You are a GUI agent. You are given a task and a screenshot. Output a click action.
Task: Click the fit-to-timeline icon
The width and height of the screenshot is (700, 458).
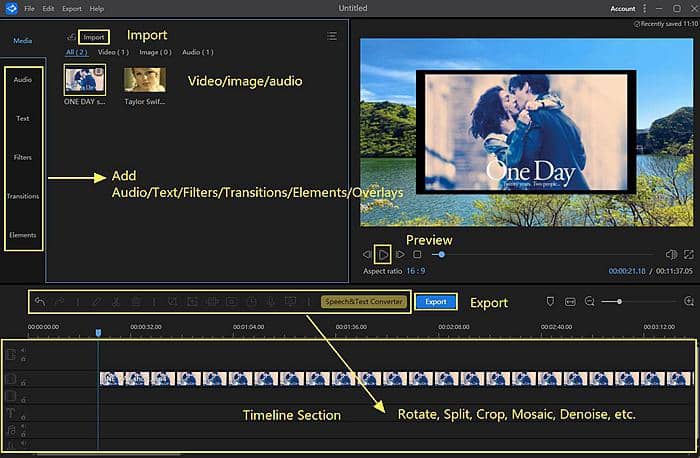[570, 302]
